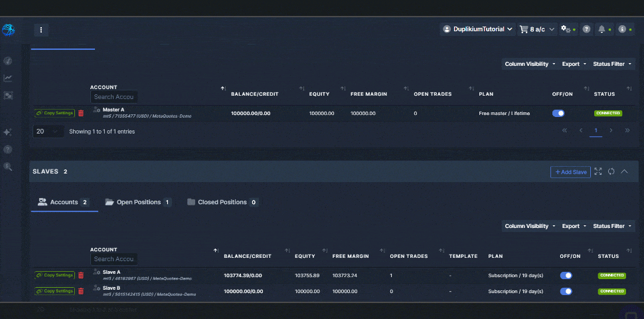Open the chart icon in the left sidebar
This screenshot has width=644, height=319.
point(8,78)
